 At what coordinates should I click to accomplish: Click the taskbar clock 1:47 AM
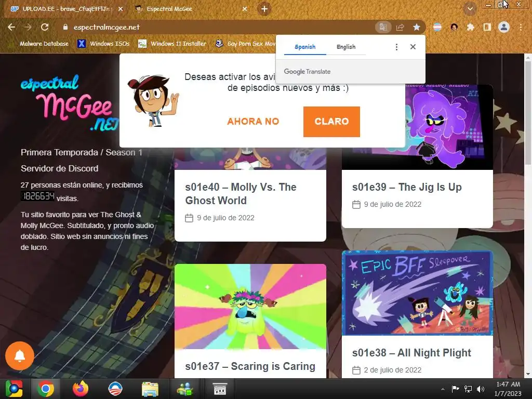coord(508,389)
